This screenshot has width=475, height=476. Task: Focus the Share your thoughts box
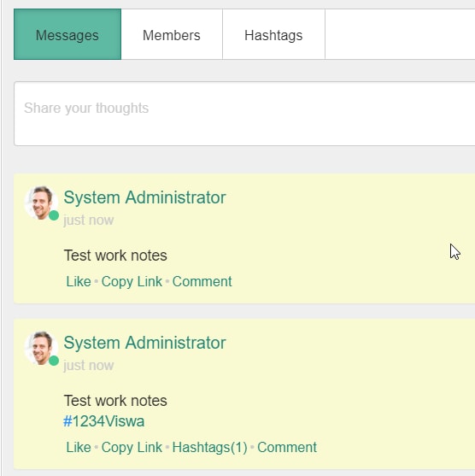[x=244, y=114]
